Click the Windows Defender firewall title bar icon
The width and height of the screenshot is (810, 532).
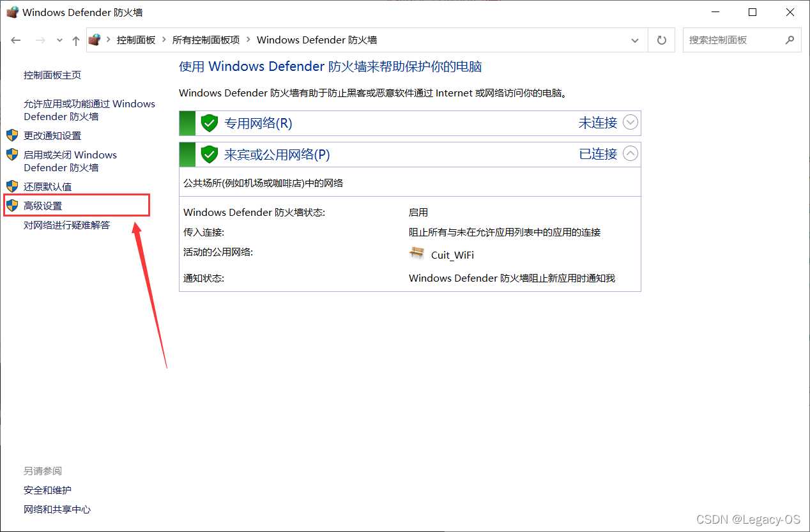pyautogui.click(x=12, y=12)
